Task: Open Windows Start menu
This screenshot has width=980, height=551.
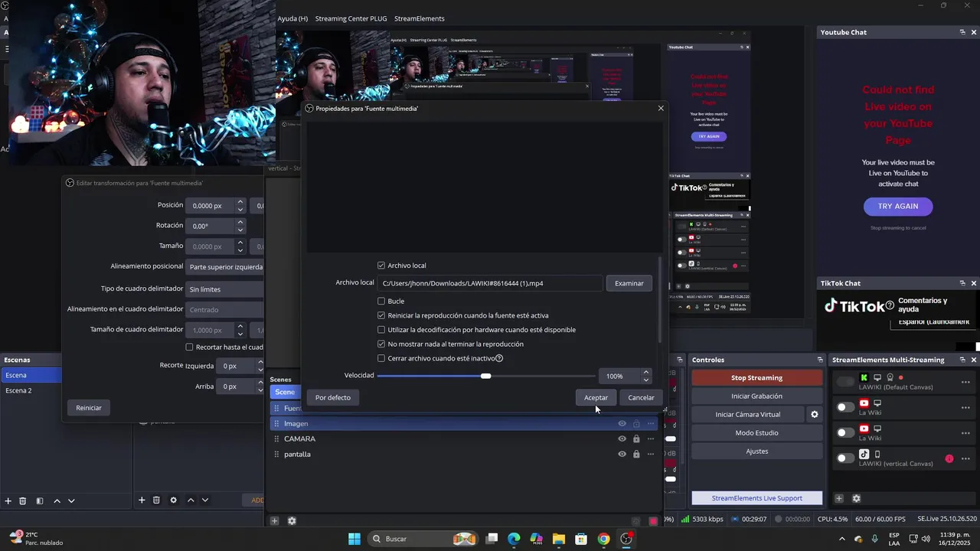Action: pyautogui.click(x=354, y=539)
